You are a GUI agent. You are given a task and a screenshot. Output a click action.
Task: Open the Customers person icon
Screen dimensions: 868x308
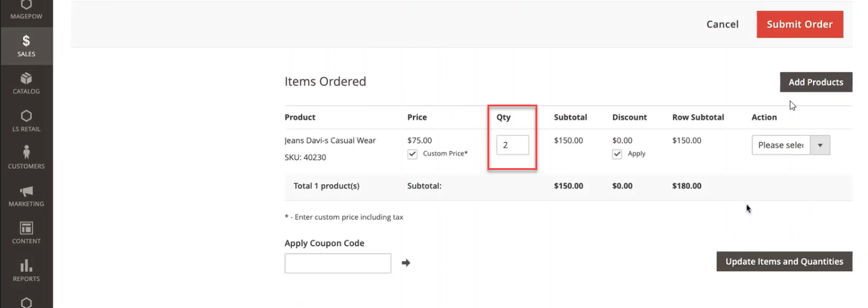click(x=26, y=153)
